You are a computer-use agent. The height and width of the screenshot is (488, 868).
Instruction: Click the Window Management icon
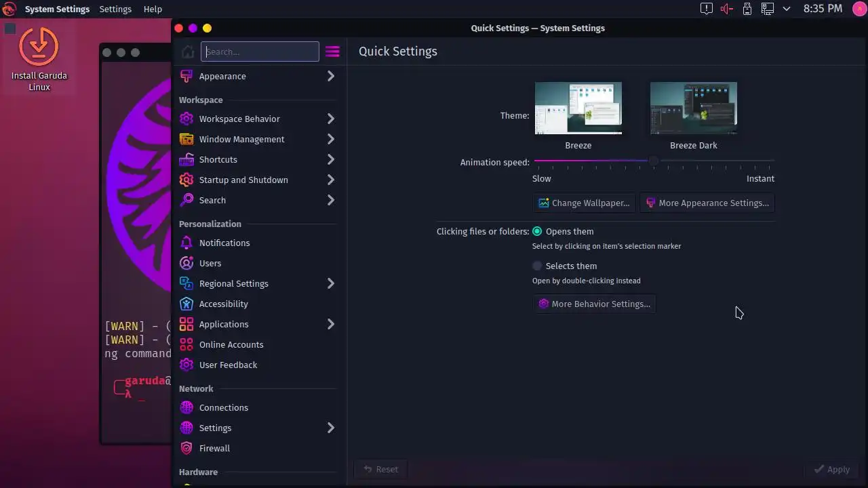186,139
